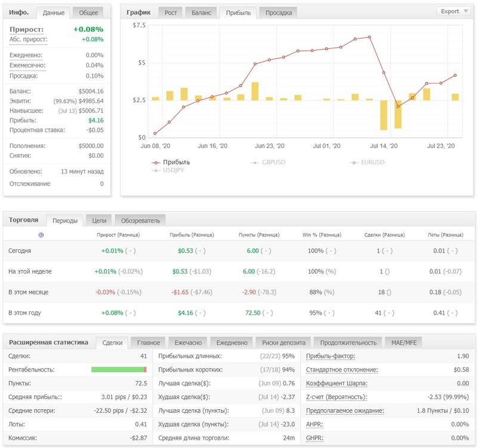
Task: Open the Обозреватель tab
Action: click(140, 220)
